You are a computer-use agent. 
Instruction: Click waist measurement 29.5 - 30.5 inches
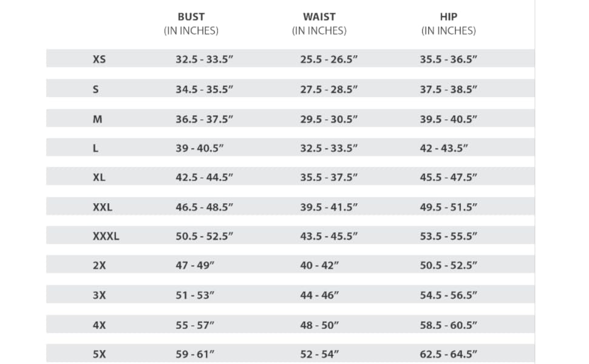[x=329, y=119]
